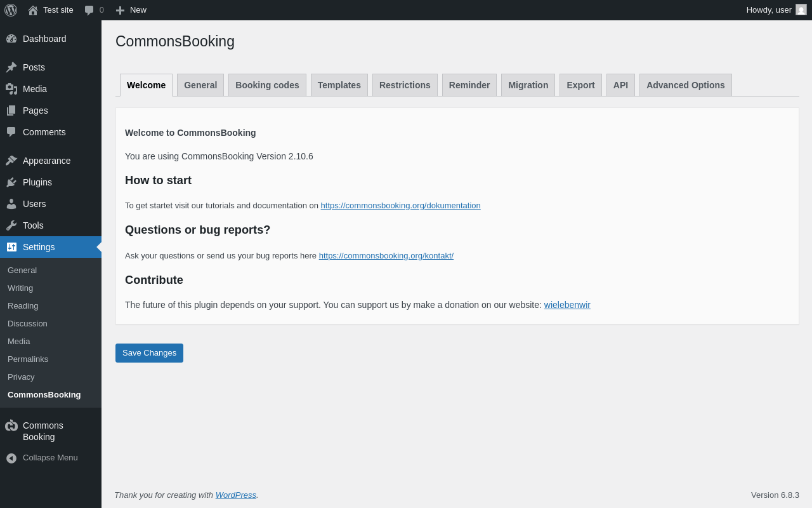The height and width of the screenshot is (508, 812).
Task: Click the Posts pushpin icon
Action: 11,67
